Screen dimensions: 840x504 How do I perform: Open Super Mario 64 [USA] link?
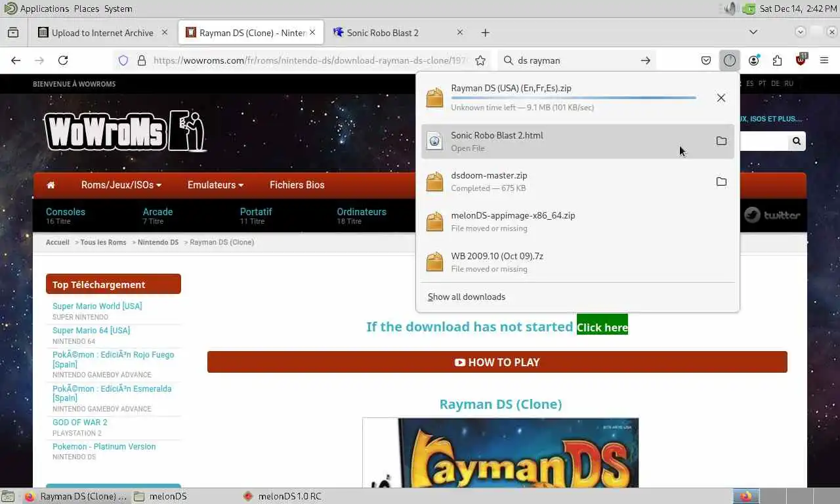91,330
